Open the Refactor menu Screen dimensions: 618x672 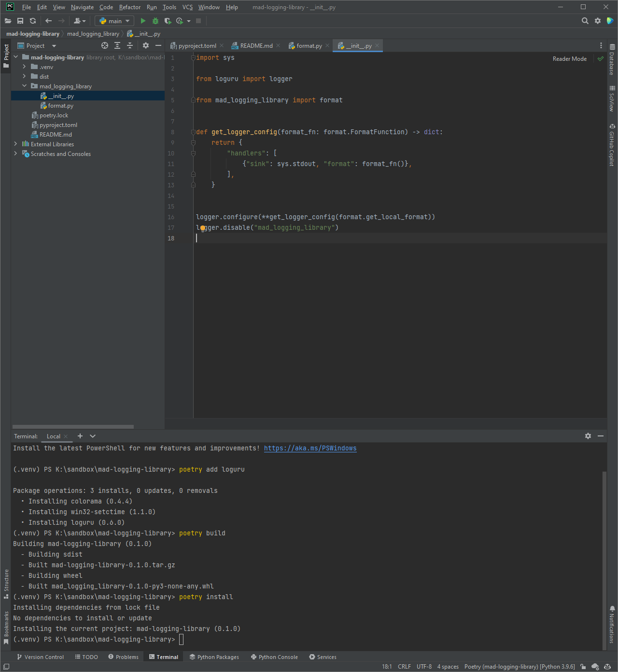click(x=129, y=7)
